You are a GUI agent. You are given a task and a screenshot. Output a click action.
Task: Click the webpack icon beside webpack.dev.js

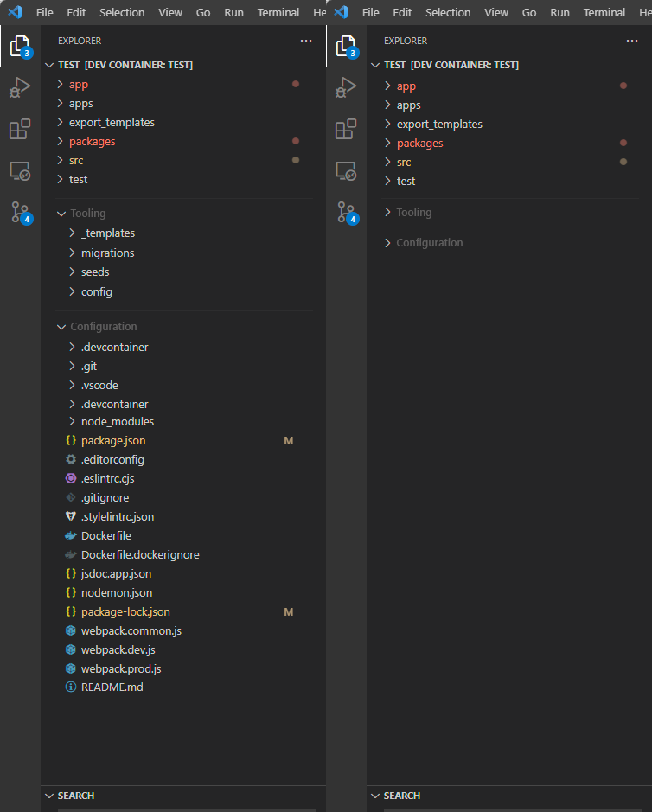71,649
